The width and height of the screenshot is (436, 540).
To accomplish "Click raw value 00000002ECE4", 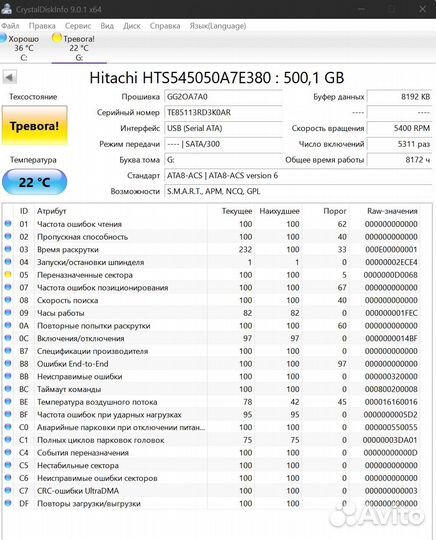I will point(391,262).
